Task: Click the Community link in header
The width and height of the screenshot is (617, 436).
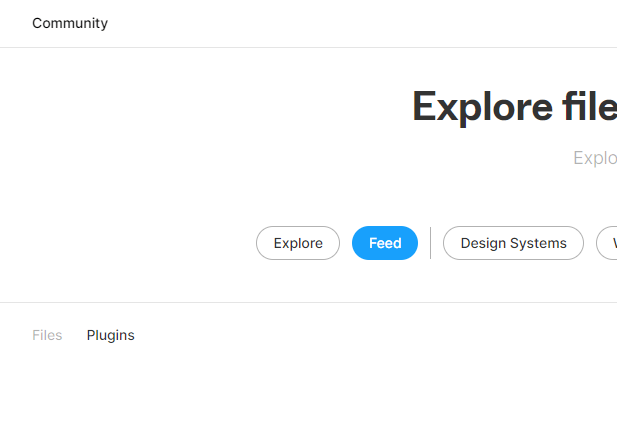Action: [70, 23]
